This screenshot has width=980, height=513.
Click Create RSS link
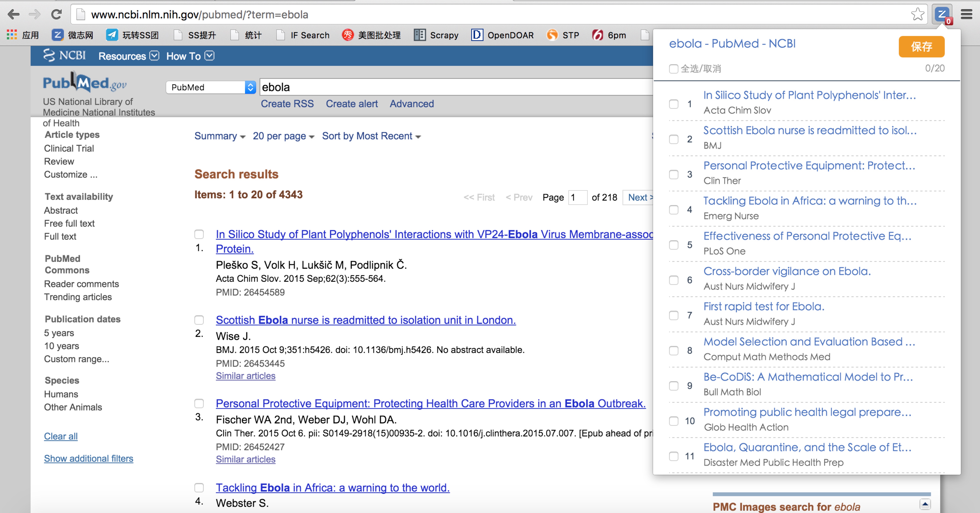click(x=287, y=104)
